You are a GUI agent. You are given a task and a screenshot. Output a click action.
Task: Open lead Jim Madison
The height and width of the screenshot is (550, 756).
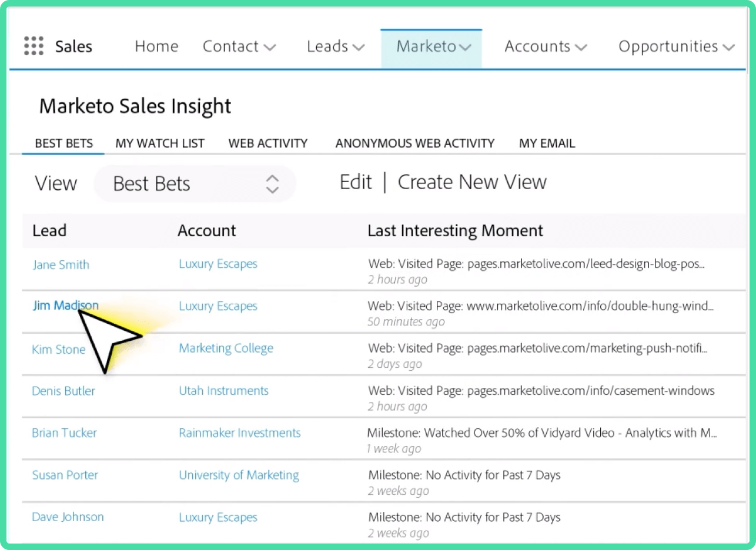click(x=66, y=306)
